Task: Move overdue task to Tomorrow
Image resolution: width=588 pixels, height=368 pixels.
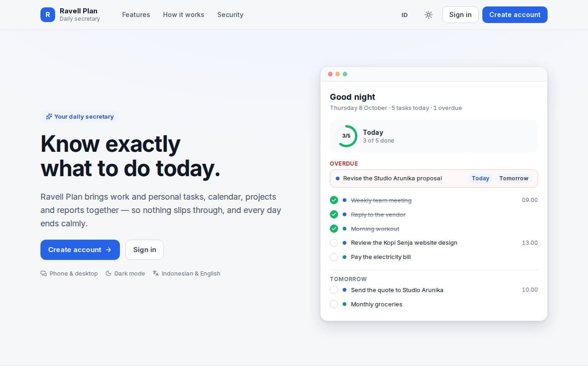Action: point(514,178)
